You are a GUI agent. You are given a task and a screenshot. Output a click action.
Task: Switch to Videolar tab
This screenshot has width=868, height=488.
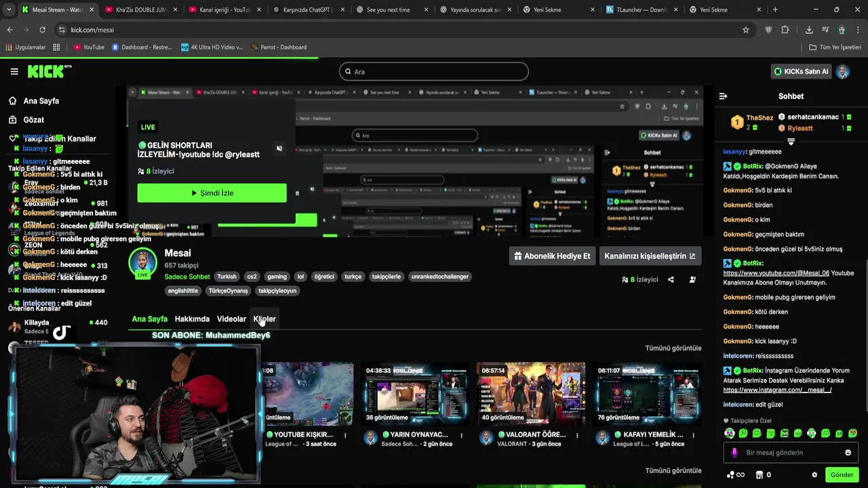(x=231, y=319)
